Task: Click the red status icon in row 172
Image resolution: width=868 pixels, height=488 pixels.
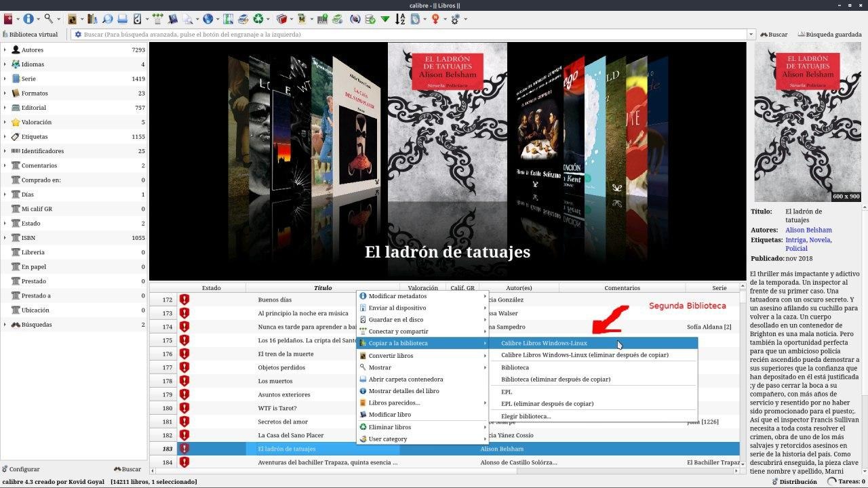Action: (184, 300)
